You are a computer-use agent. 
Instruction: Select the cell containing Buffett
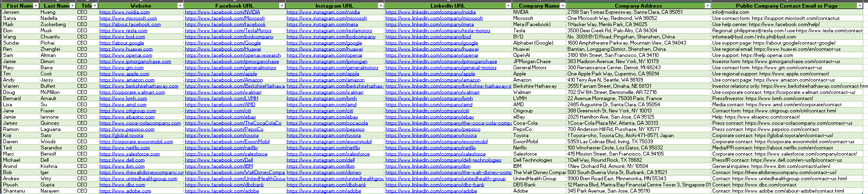pos(58,86)
